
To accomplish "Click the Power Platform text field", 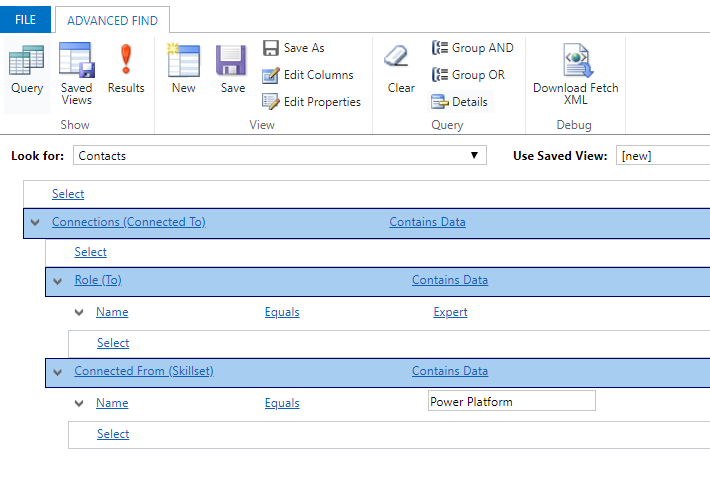I will tap(512, 401).
